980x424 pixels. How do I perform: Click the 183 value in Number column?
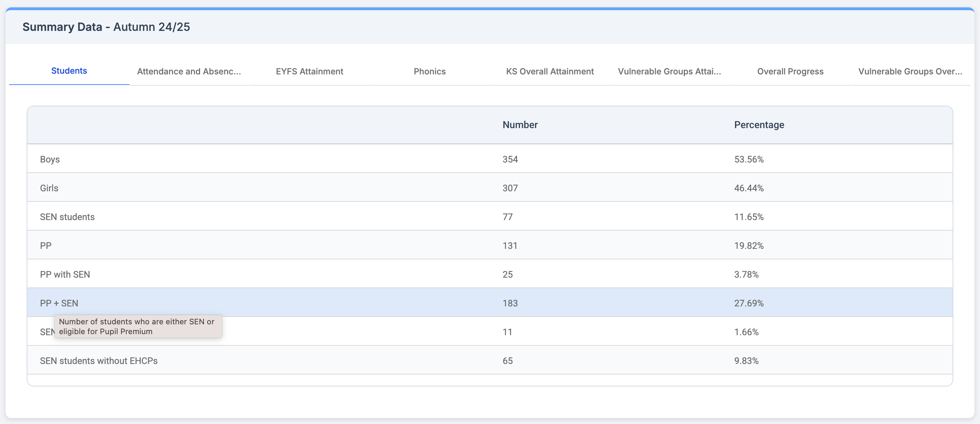510,304
